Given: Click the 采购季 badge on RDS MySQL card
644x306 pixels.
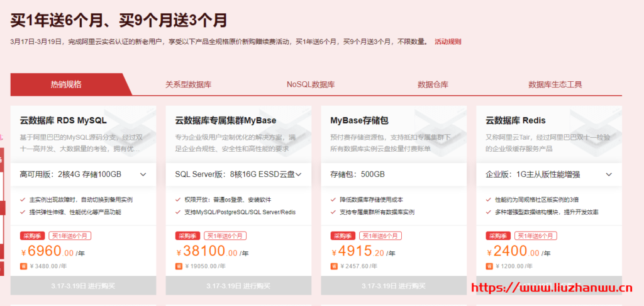Looking at the screenshot, I should pos(32,236).
